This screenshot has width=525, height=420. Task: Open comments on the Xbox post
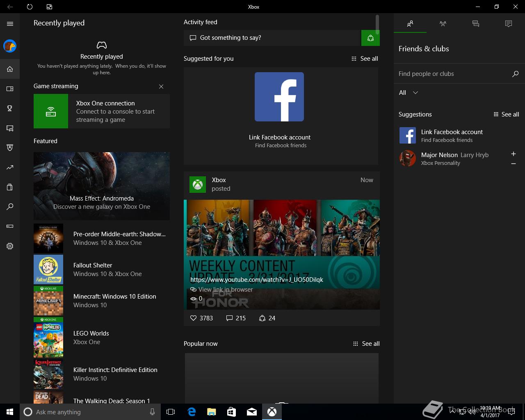(230, 318)
